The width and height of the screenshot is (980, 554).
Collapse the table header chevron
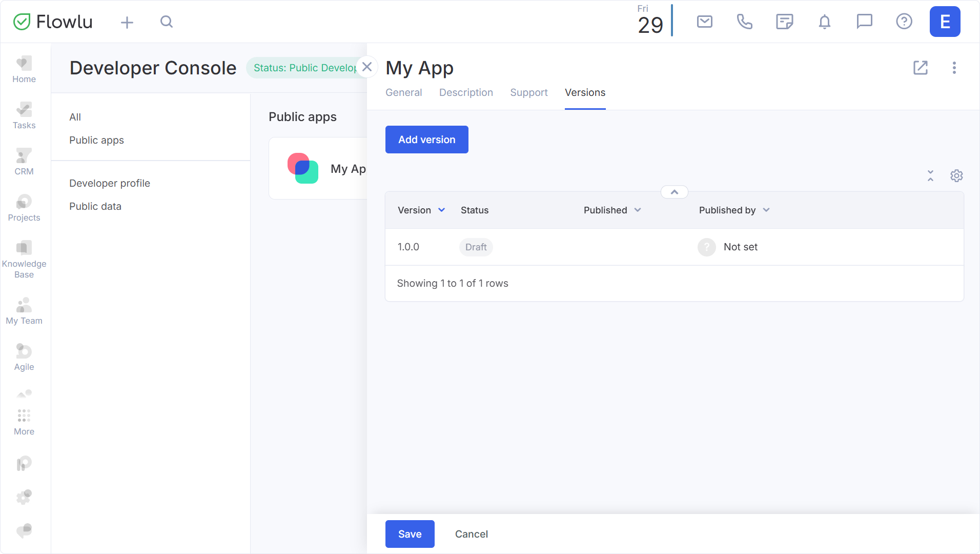tap(675, 192)
